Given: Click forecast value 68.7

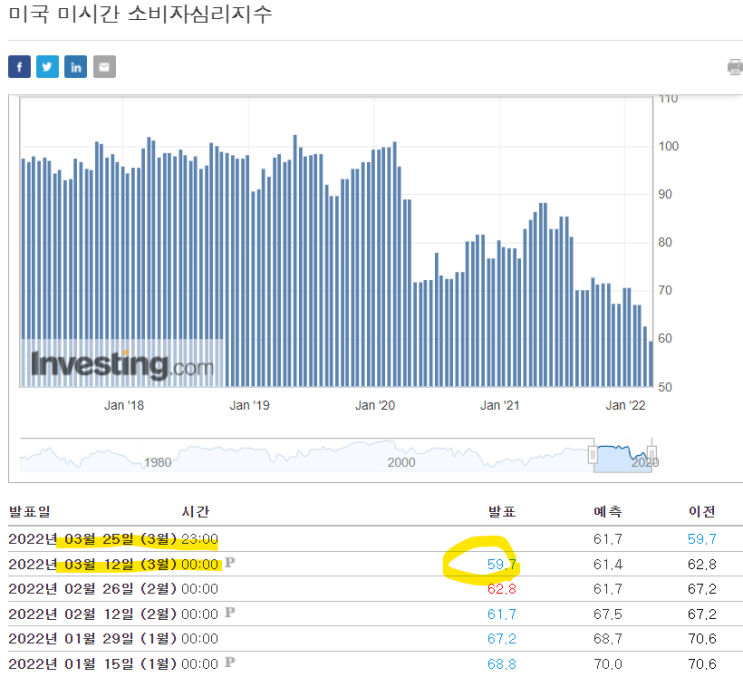Looking at the screenshot, I should [607, 639].
